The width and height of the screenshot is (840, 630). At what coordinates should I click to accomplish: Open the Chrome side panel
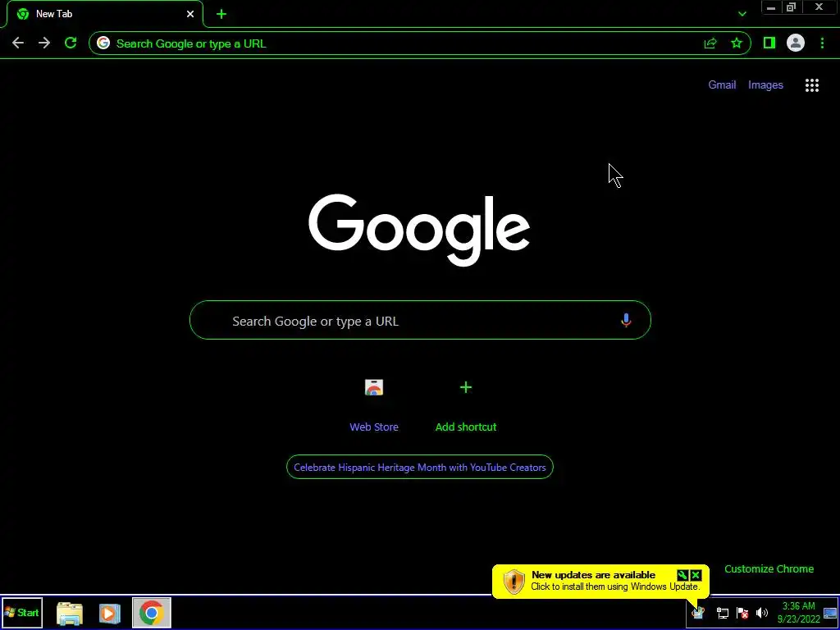(x=769, y=43)
